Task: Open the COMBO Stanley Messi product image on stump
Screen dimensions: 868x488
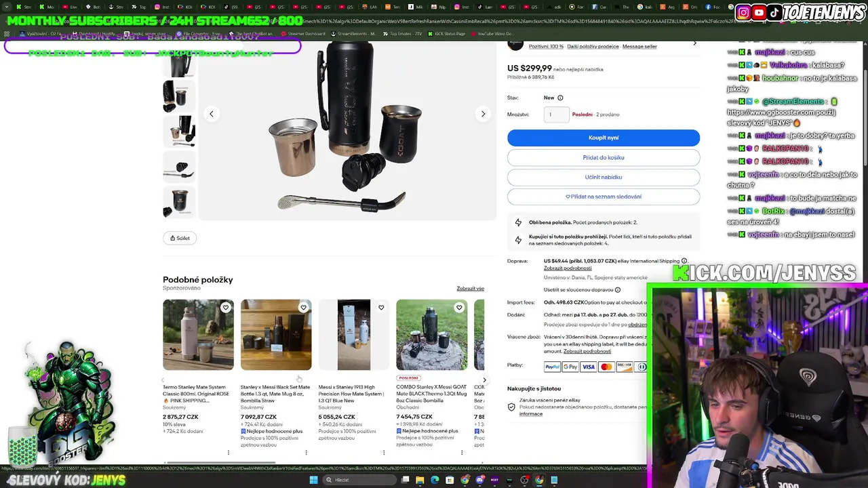Action: 431,335
